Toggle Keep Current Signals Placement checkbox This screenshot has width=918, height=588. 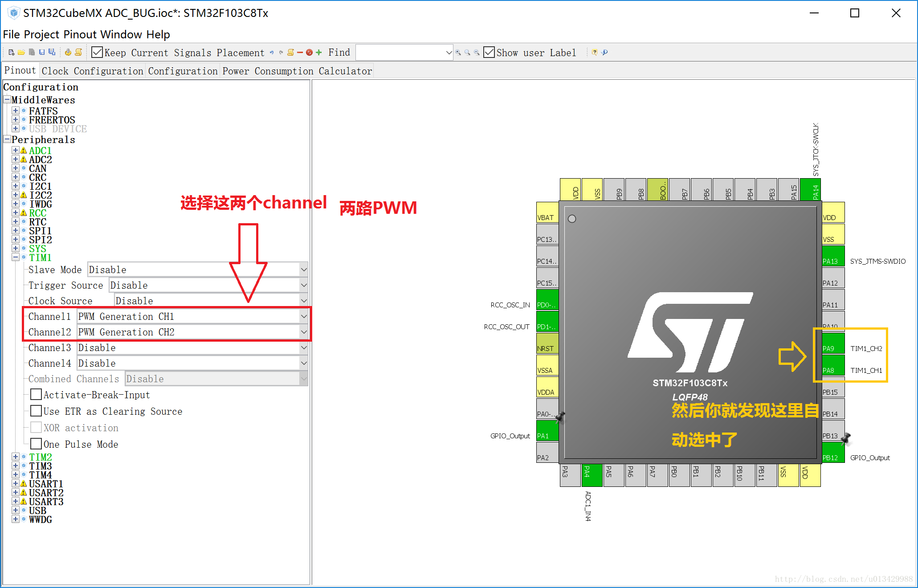(97, 52)
